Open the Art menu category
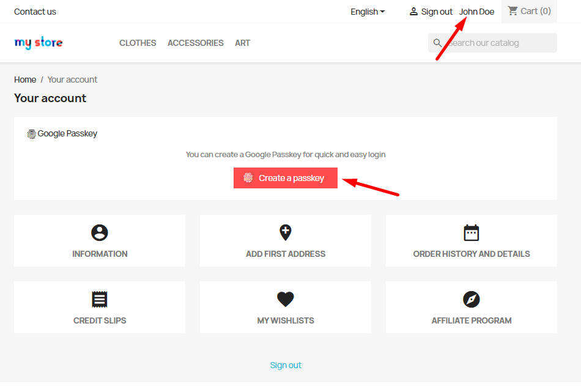 point(242,43)
